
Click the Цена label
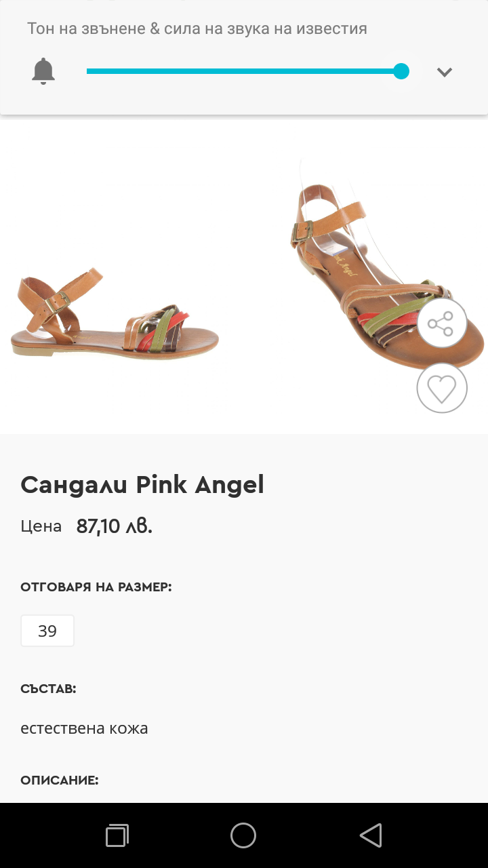[x=41, y=526]
